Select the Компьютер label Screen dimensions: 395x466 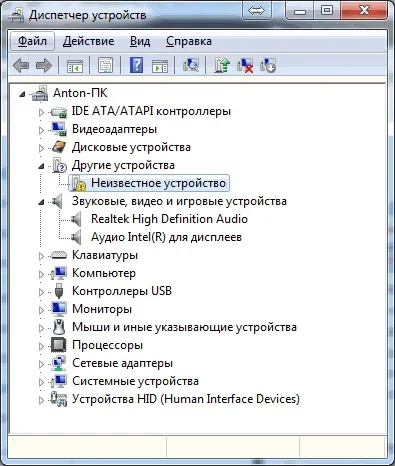(x=104, y=273)
